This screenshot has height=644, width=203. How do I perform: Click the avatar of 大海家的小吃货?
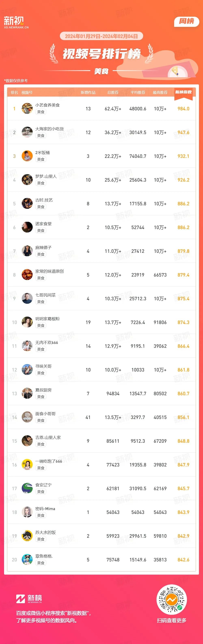point(27,132)
